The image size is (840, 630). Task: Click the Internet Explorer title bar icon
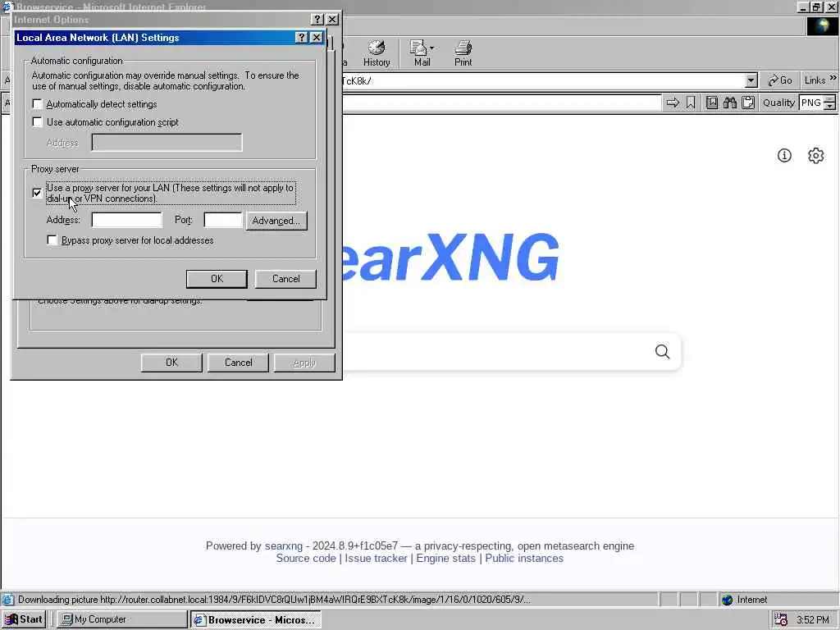7,7
